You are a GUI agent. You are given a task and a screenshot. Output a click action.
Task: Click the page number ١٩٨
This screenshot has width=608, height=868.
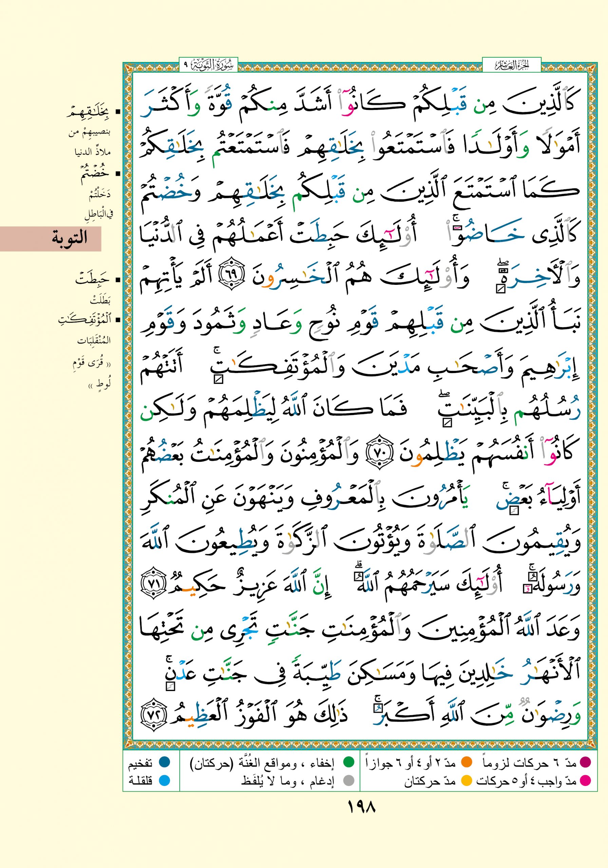361,808
